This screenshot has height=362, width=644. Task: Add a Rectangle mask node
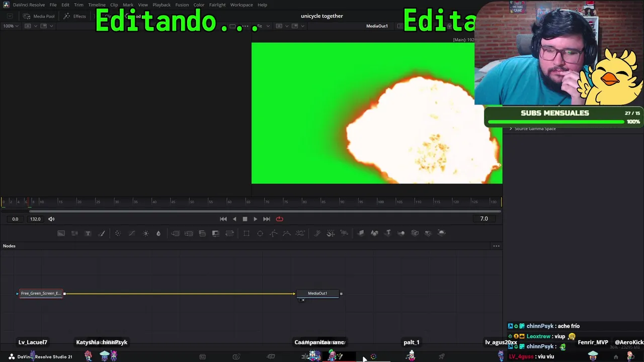(x=247, y=233)
